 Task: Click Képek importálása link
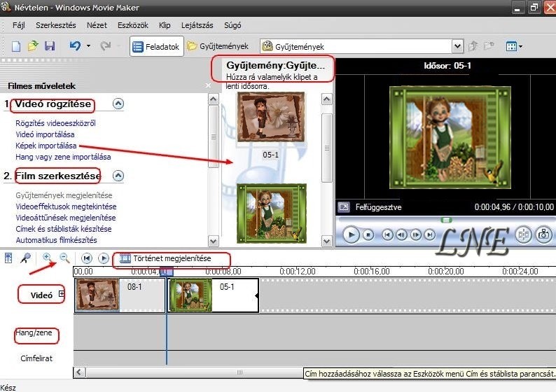pos(46,146)
